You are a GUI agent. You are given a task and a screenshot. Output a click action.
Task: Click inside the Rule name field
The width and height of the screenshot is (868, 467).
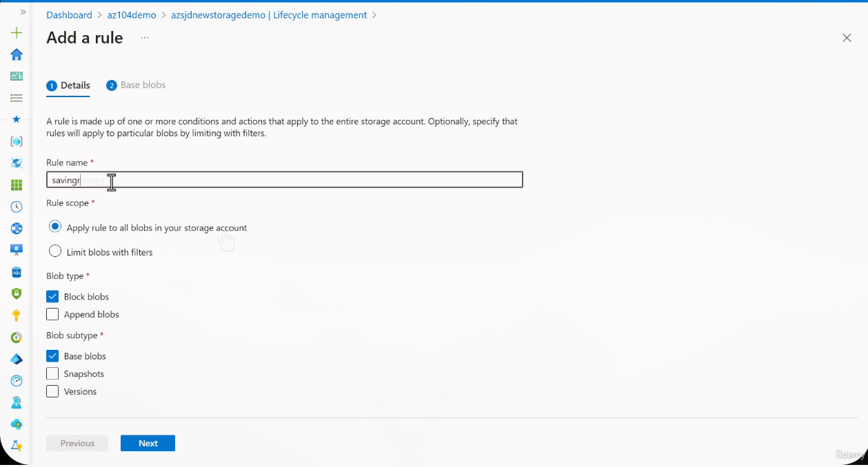click(207, 179)
